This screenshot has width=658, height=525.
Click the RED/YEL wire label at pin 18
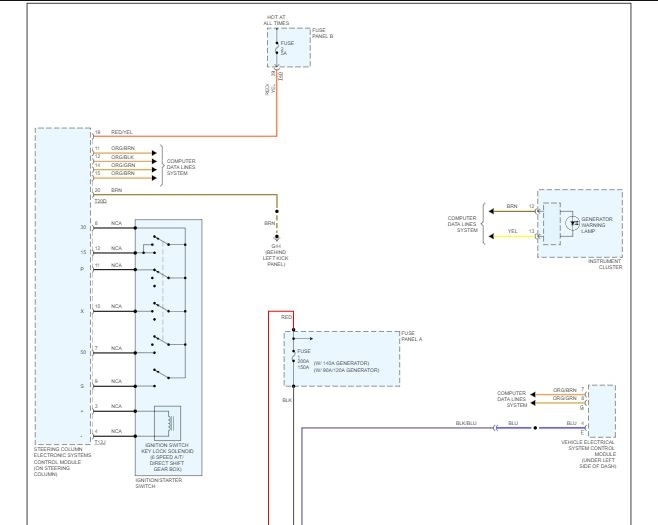click(122, 132)
